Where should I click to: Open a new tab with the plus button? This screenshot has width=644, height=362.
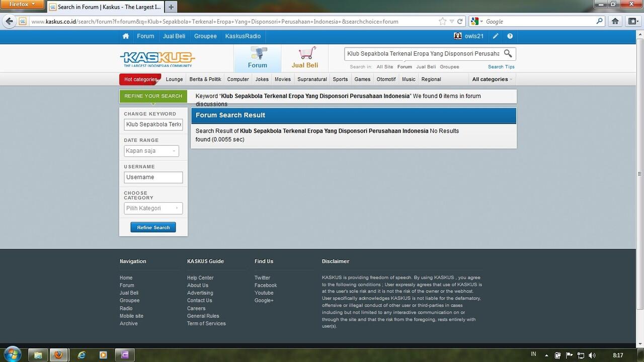pyautogui.click(x=171, y=7)
